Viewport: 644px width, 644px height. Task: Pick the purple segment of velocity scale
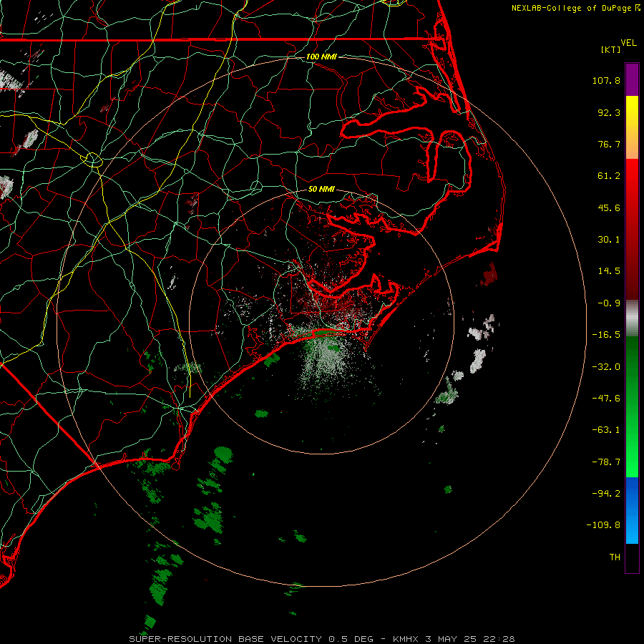pyautogui.click(x=632, y=79)
